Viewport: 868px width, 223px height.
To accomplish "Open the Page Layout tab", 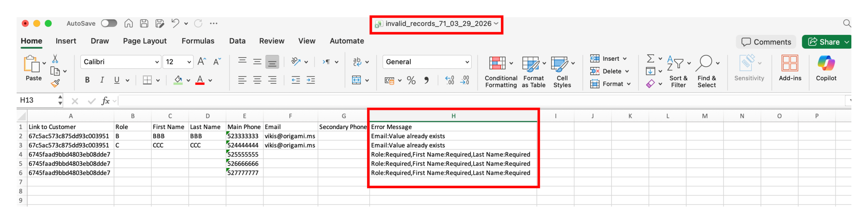I will [145, 41].
